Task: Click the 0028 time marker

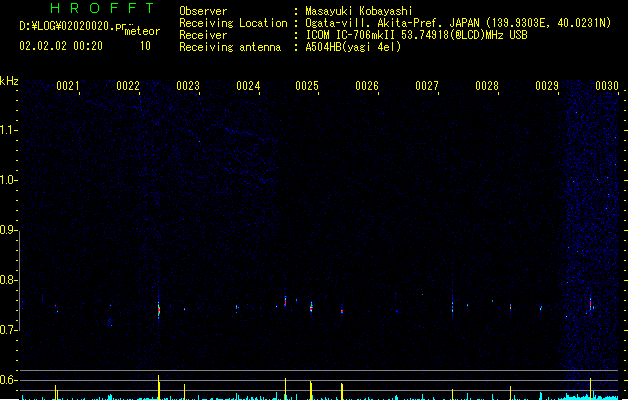Action: [487, 86]
